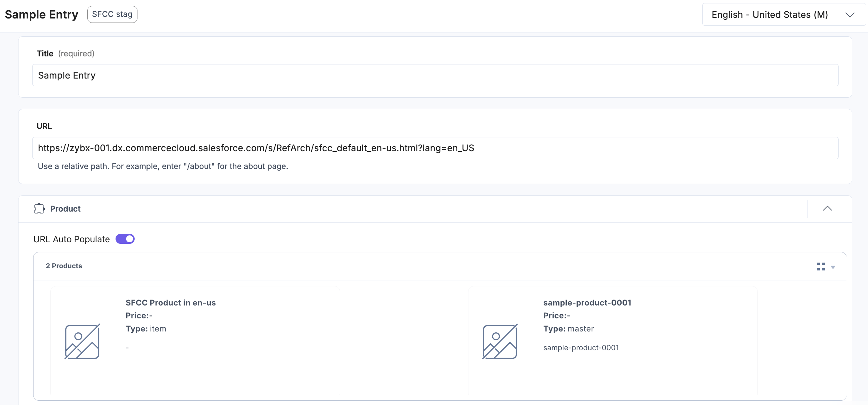The width and height of the screenshot is (868, 405).
Task: Open the view layout dropdown arrow
Action: (833, 267)
